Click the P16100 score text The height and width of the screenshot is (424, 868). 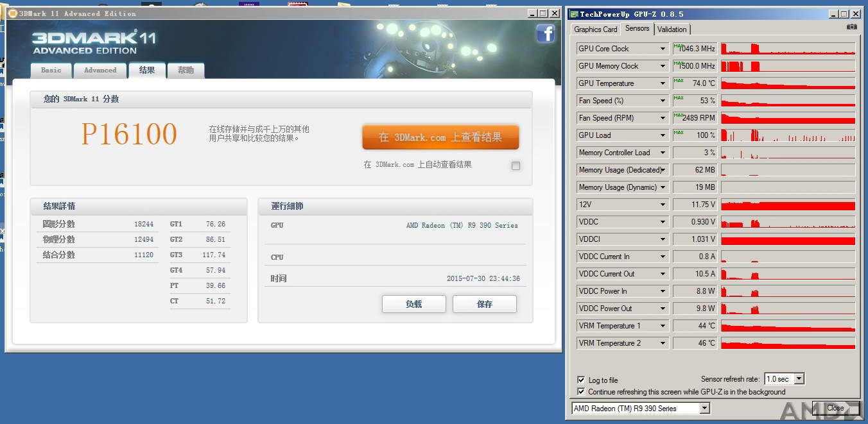129,133
